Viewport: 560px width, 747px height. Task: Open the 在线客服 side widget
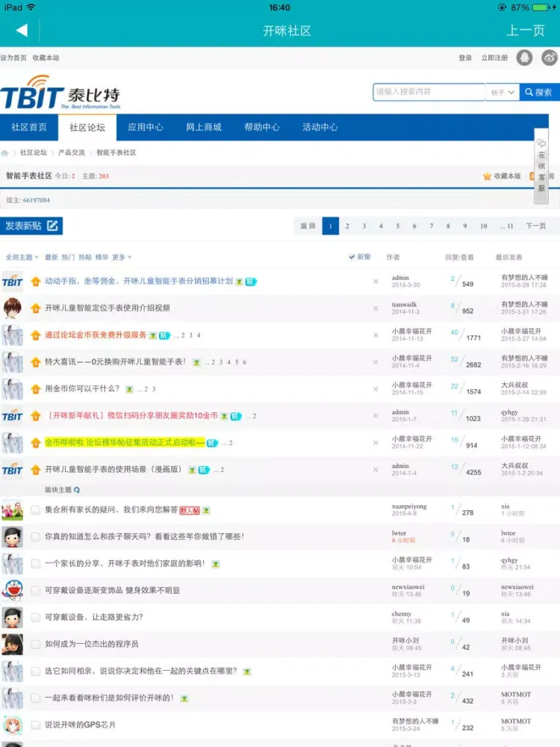point(541,166)
